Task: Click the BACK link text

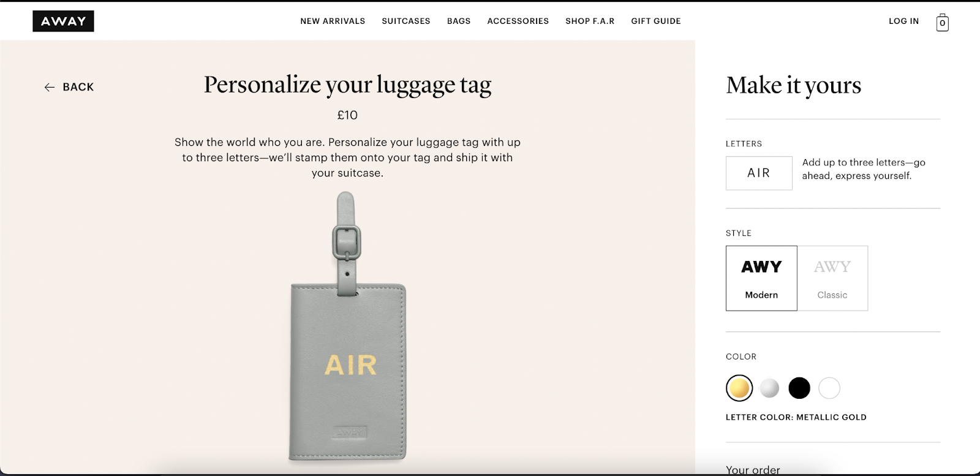Action: pyautogui.click(x=78, y=87)
